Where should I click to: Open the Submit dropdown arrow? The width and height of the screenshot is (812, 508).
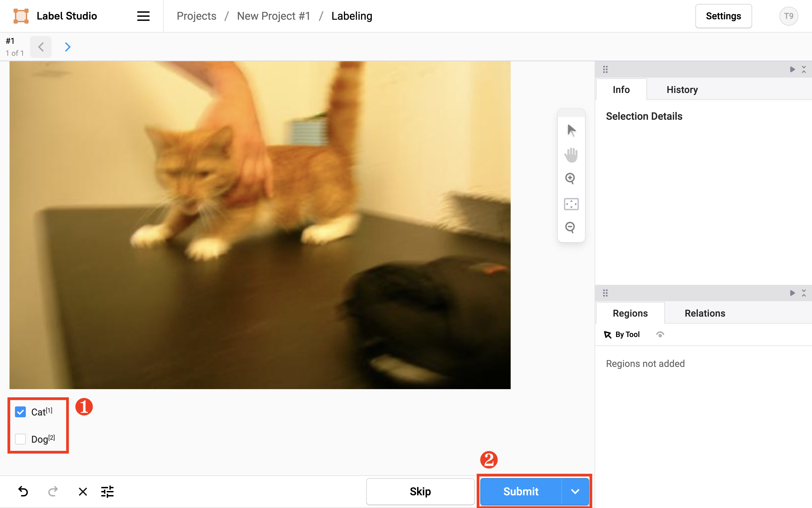[x=575, y=491]
